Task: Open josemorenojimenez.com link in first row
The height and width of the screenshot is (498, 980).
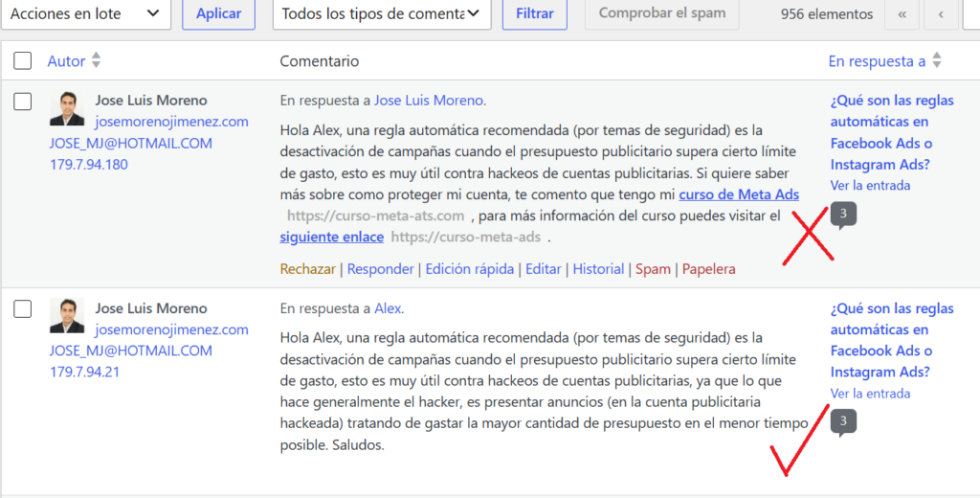Action: point(172,122)
